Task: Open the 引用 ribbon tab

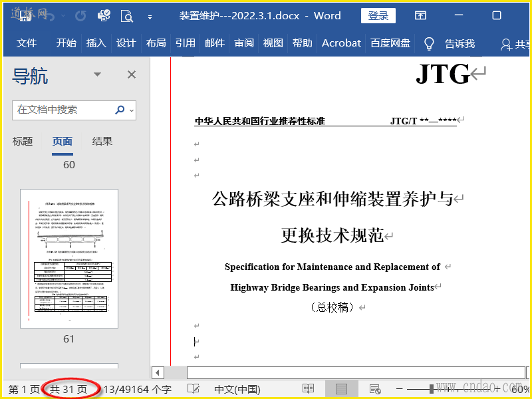Action: click(186, 43)
